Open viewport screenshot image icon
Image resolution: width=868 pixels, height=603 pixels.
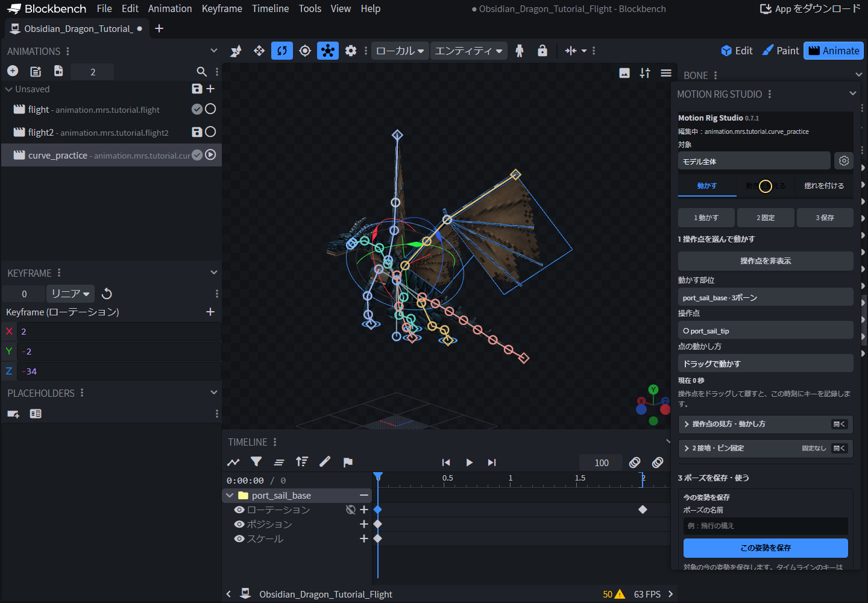pyautogui.click(x=624, y=73)
